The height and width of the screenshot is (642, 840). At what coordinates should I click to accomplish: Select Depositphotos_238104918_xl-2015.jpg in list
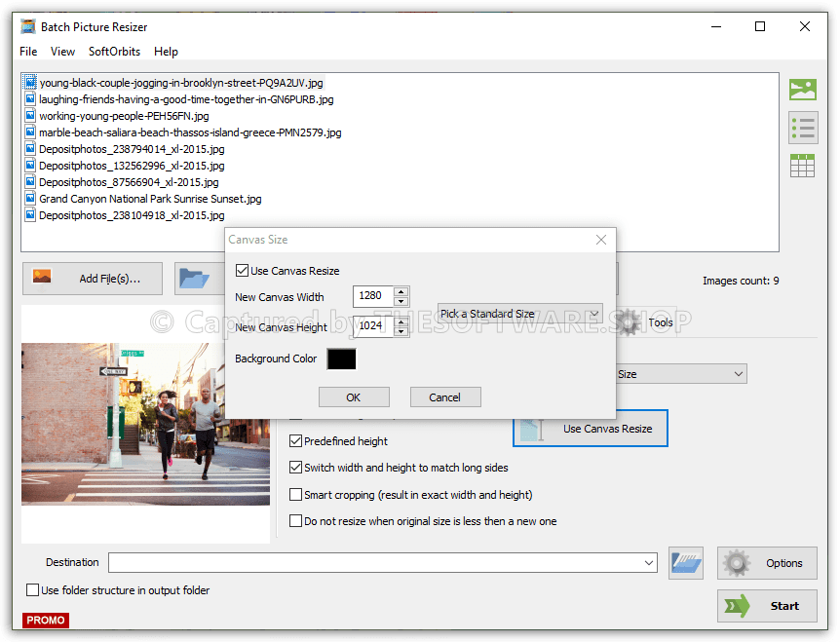coord(132,215)
